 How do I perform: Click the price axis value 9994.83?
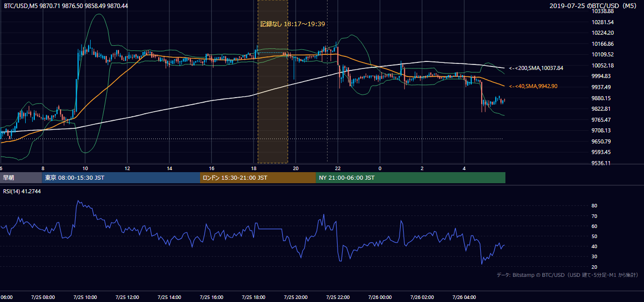coord(602,76)
